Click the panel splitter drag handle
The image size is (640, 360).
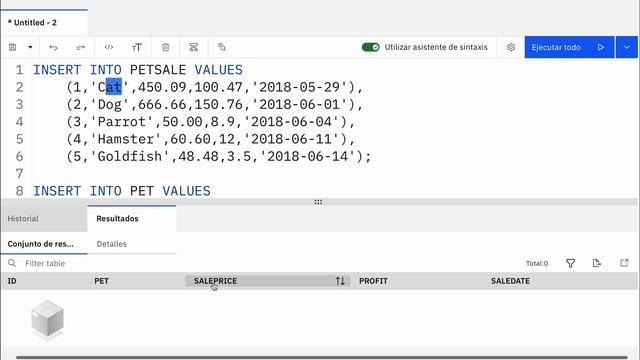coord(318,202)
